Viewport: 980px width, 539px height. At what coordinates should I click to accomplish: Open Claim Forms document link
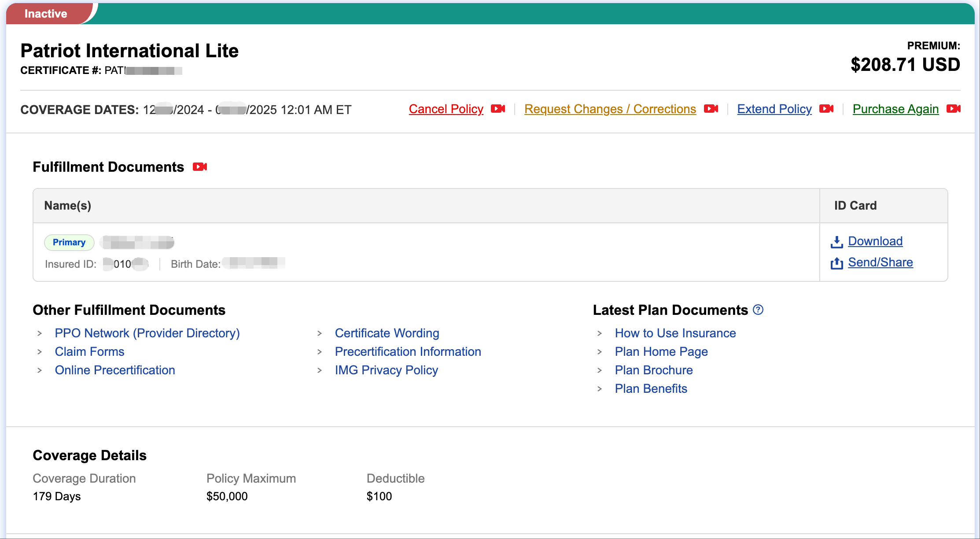tap(89, 351)
